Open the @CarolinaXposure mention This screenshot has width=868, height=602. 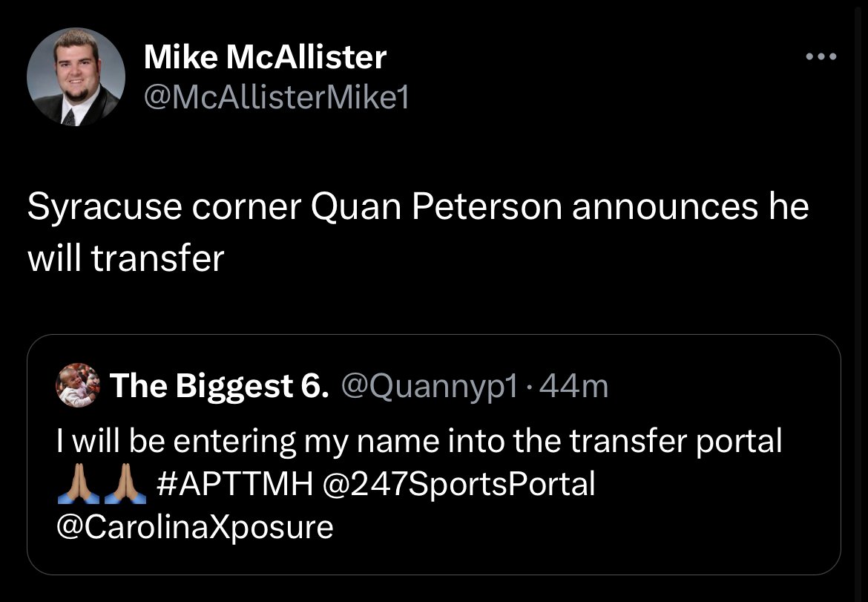195,527
